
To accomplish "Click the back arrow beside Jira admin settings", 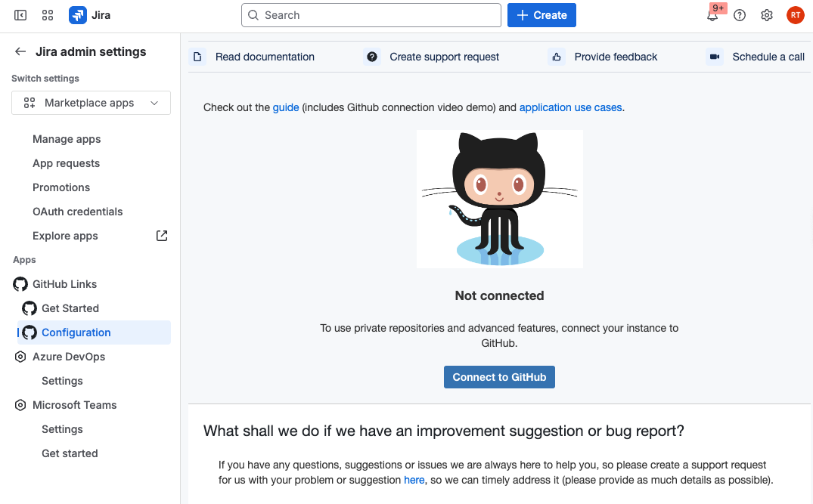I will 20,51.
